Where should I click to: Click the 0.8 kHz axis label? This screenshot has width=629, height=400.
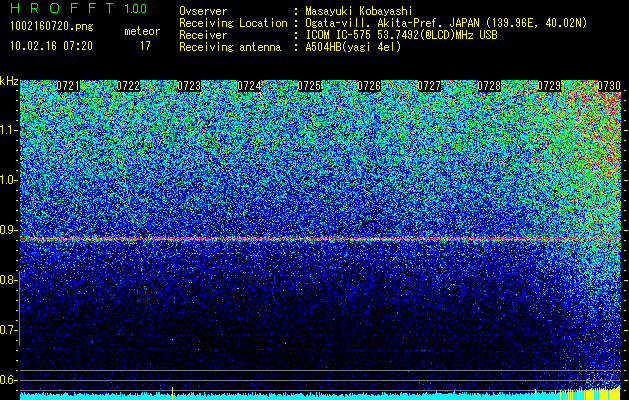click(7, 280)
